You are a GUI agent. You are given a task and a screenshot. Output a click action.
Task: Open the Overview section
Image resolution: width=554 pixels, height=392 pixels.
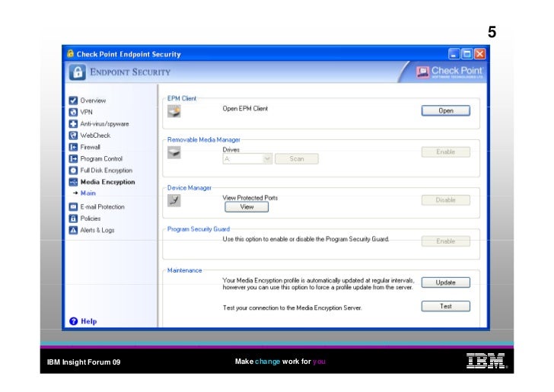(93, 100)
